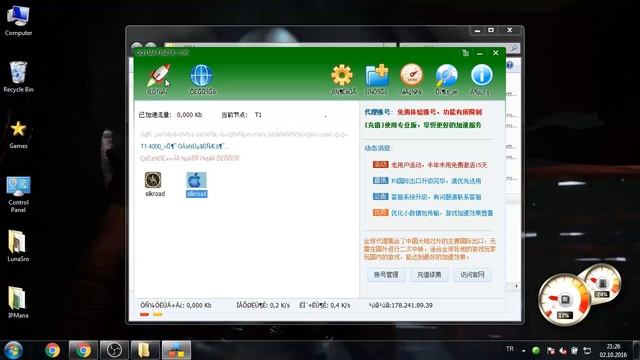Open the Computer desktop icon

point(18,21)
